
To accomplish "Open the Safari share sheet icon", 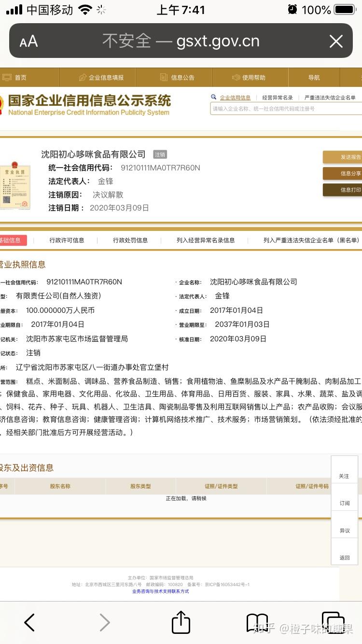I will coord(181,621).
